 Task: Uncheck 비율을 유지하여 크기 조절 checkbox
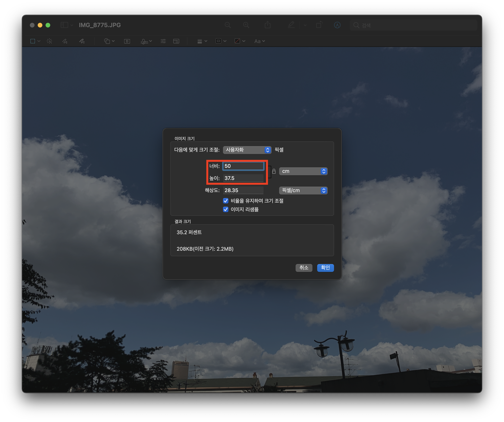(226, 201)
